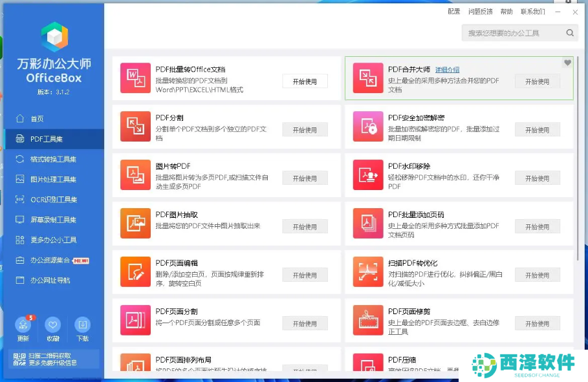Select the PDF分割 split tool icon
This screenshot has height=382, width=588.
point(135,126)
